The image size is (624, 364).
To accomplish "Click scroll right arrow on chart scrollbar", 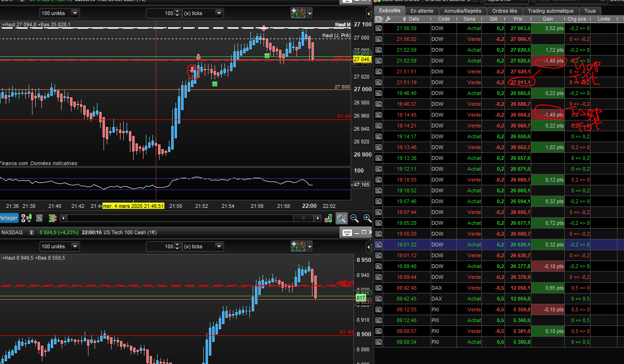I will coord(318,218).
